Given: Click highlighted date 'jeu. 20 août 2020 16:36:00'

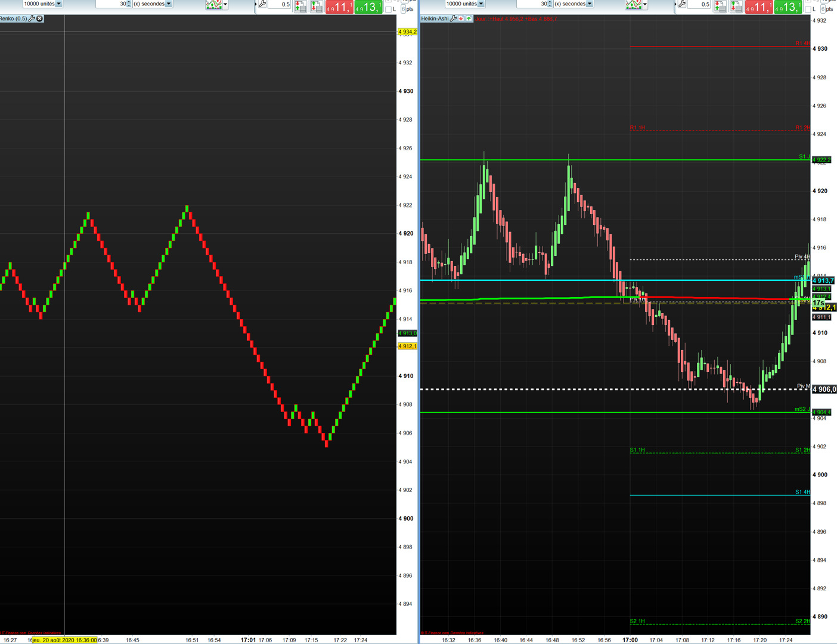Looking at the screenshot, I should tap(64, 640).
